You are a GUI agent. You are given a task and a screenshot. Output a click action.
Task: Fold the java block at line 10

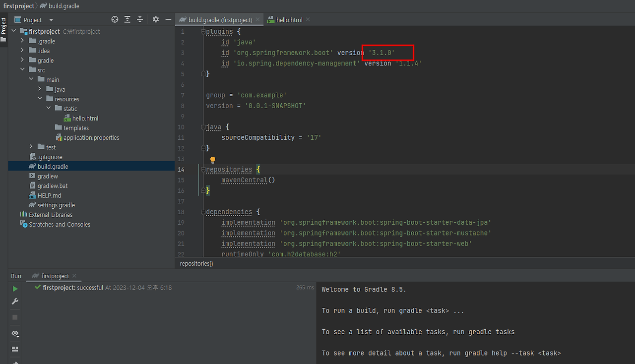[203, 127]
